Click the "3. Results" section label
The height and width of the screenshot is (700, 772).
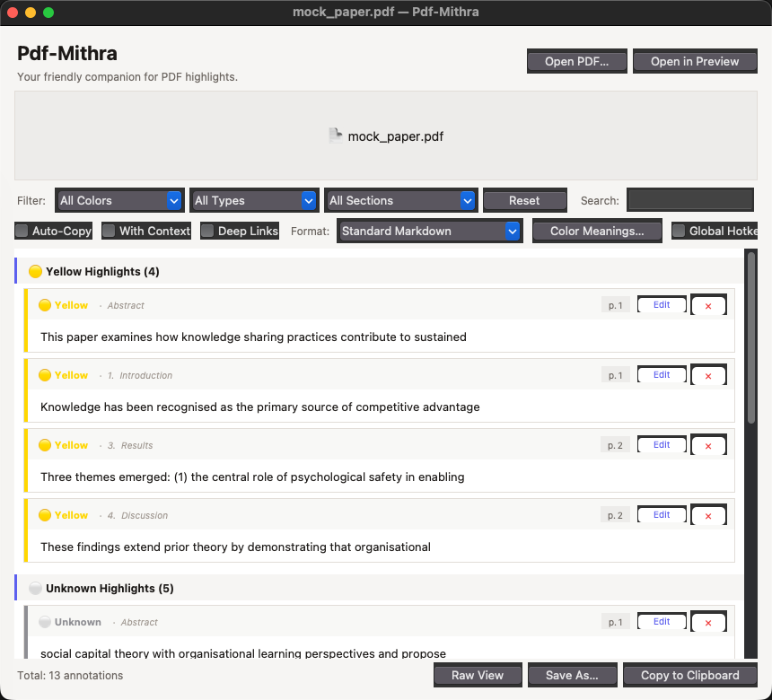tap(130, 445)
